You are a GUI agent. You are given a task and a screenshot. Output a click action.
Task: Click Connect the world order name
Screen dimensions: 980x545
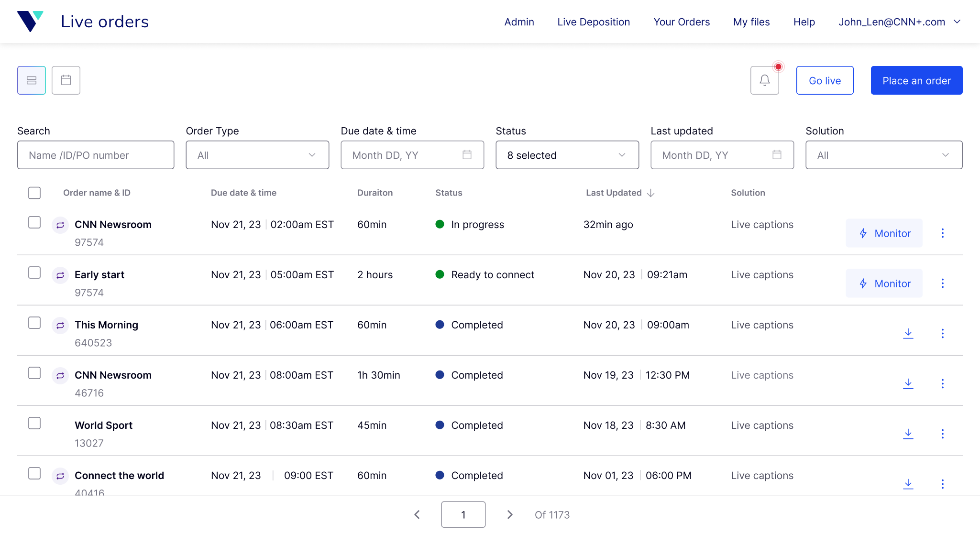[119, 476]
